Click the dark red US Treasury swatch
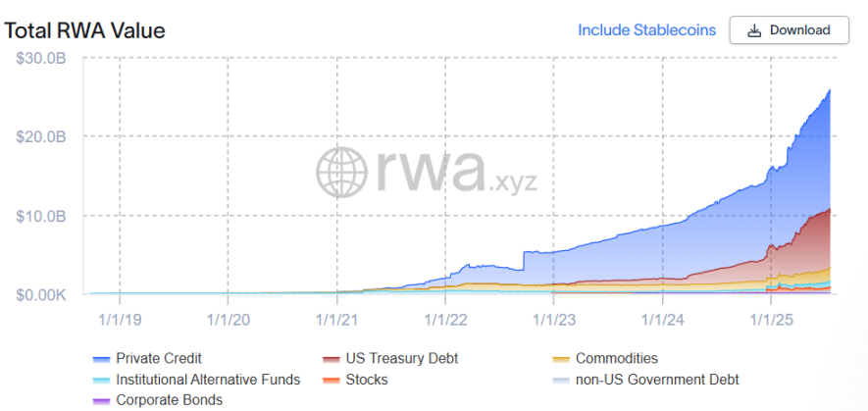Screen dimensions: 868x411 click(332, 359)
